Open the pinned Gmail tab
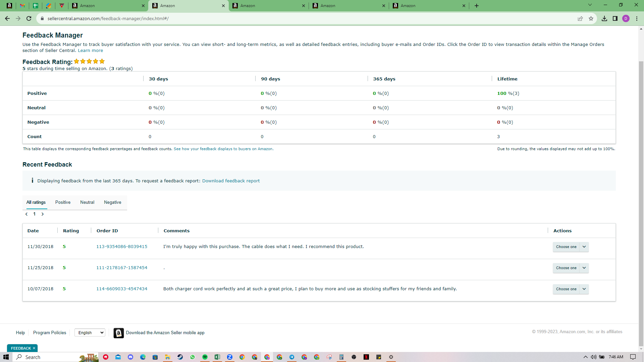The image size is (644, 362). point(22,6)
